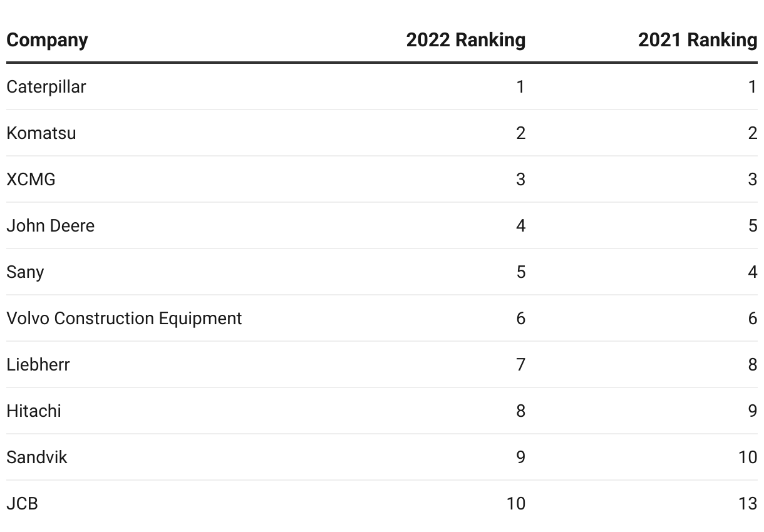Click the Sany company name
The width and height of the screenshot is (764, 532).
click(x=25, y=272)
